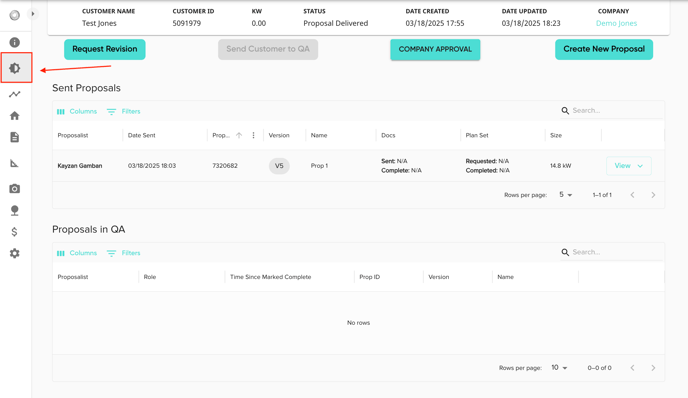Click search magnifier in Proposals in QA
Screen dimensions: 688x398
tap(565, 252)
